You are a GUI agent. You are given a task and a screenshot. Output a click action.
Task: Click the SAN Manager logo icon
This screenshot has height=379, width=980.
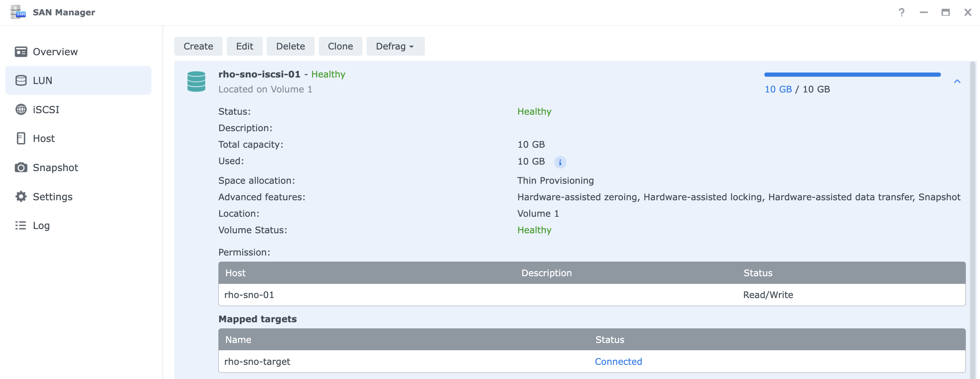pyautogui.click(x=18, y=12)
